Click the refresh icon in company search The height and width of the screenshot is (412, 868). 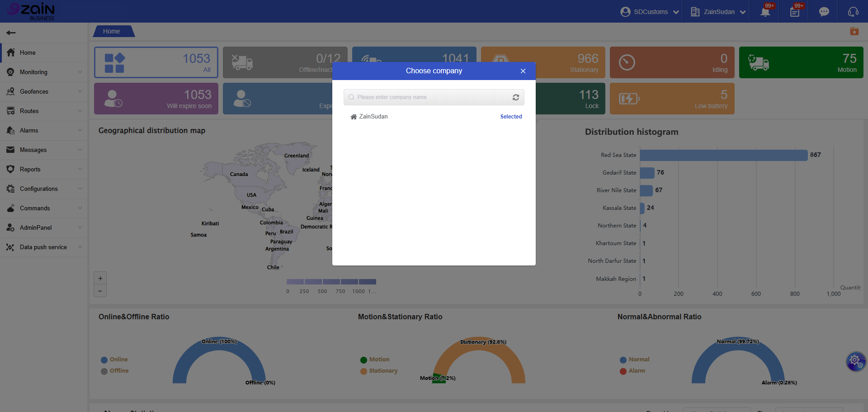click(515, 97)
